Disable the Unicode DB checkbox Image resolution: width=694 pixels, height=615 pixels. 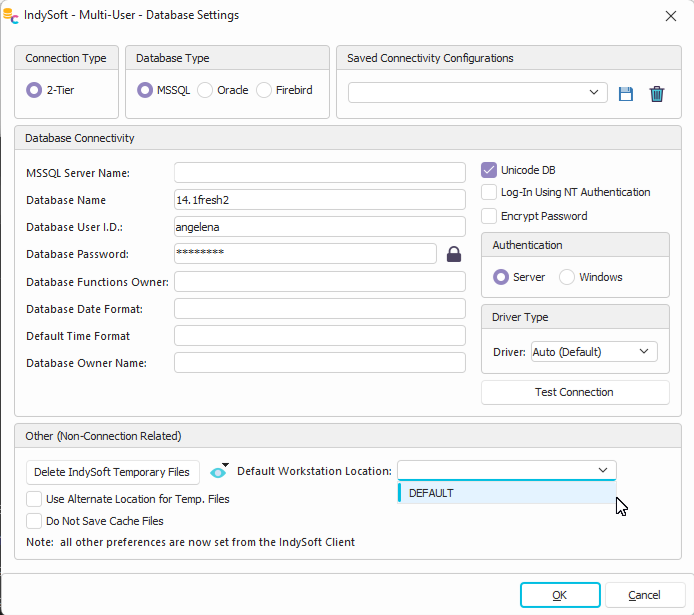coord(489,170)
